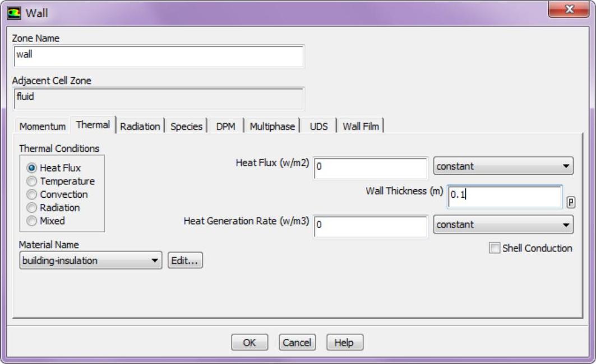596x364 pixels.
Task: Select the Heat Flux radio button
Action: pyautogui.click(x=32, y=168)
